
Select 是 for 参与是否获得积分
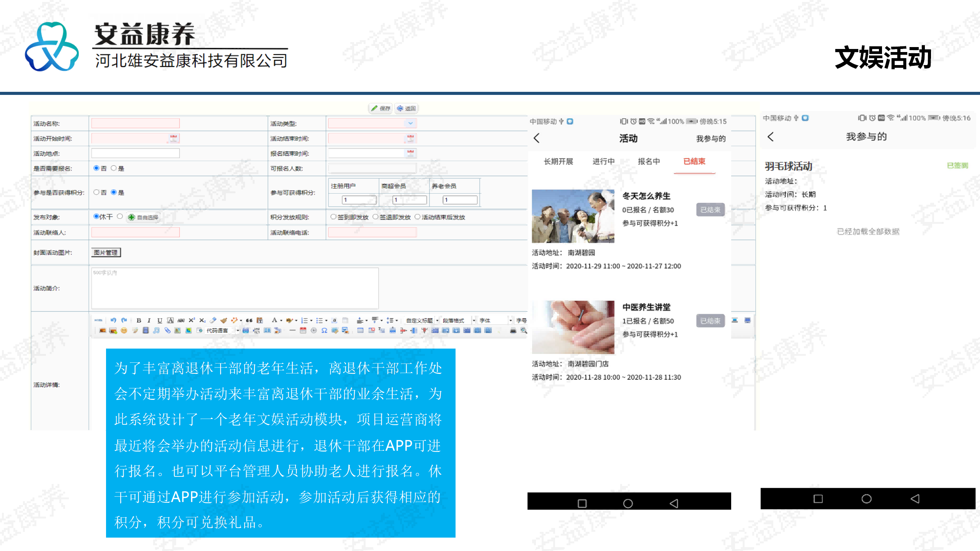(x=114, y=192)
